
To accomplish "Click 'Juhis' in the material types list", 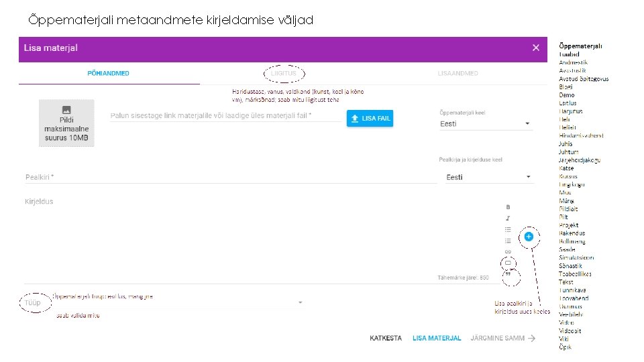I will (x=566, y=143).
